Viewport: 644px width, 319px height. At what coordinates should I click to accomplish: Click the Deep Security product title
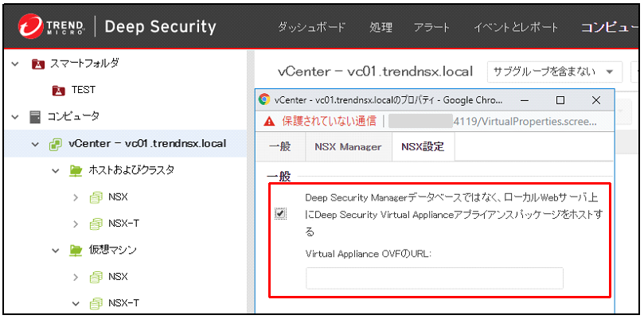coord(160,27)
